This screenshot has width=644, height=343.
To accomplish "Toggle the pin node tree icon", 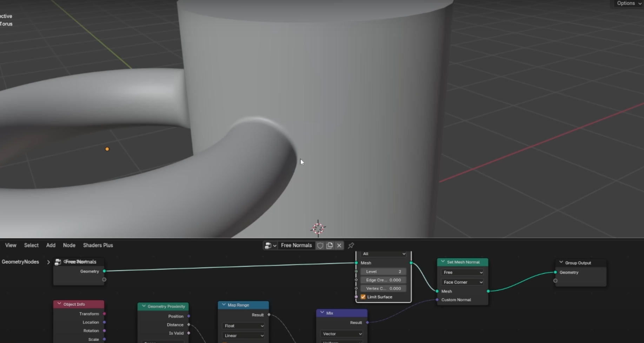I will coord(351,246).
